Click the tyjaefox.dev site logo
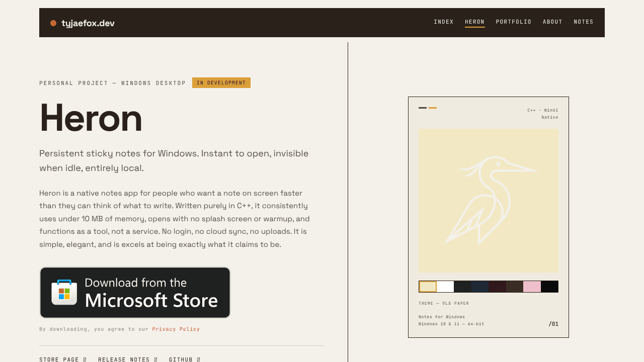The width and height of the screenshot is (644, 362). [83, 23]
